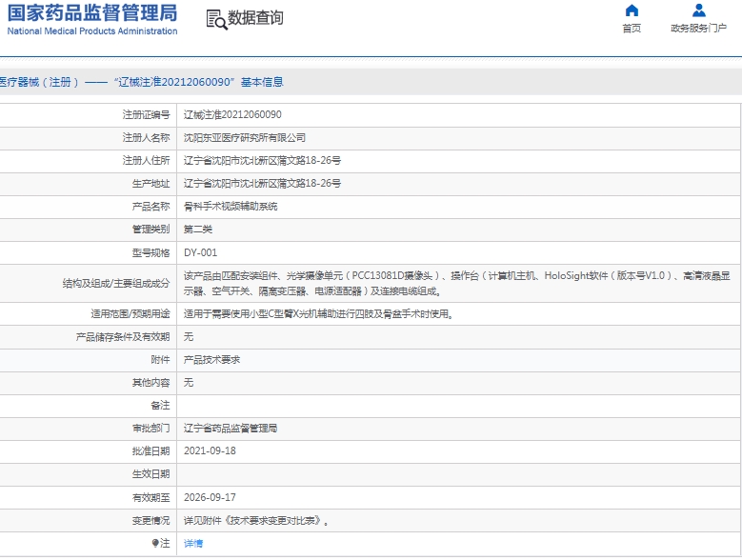Click the 产品储存条件及有效期 label
The image size is (742, 560).
pyautogui.click(x=123, y=337)
